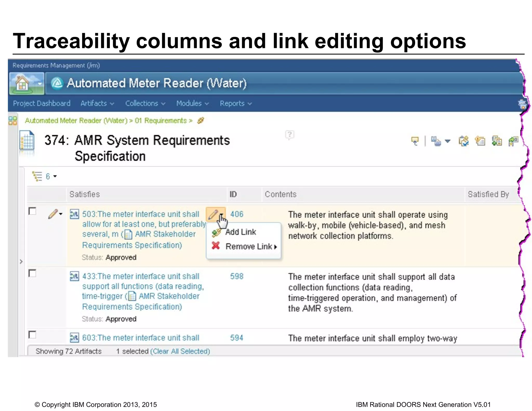Viewport: 532px width, 411px height.
Task: Expand the home icon dropdown arrow
Action: (40, 84)
